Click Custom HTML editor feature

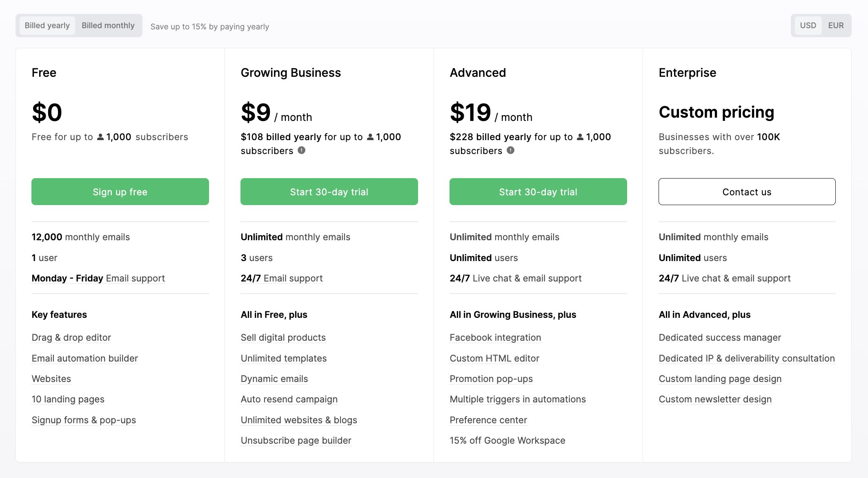(x=494, y=358)
